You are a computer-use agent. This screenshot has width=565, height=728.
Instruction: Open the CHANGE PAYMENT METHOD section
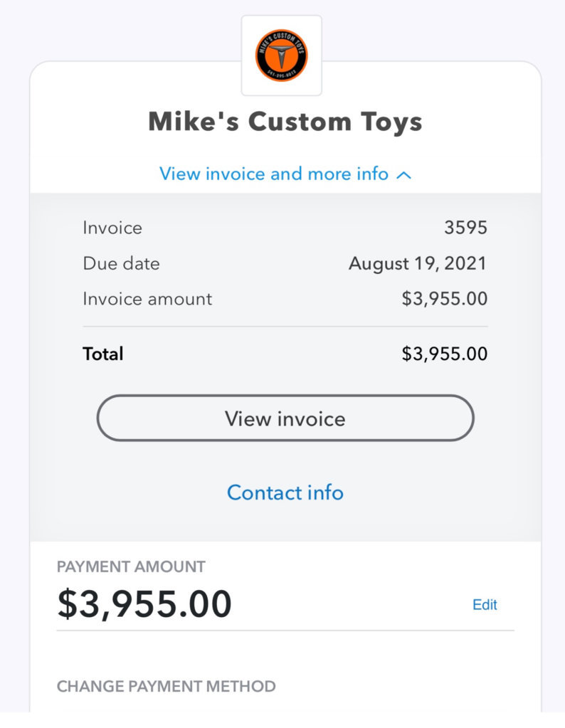tap(167, 686)
